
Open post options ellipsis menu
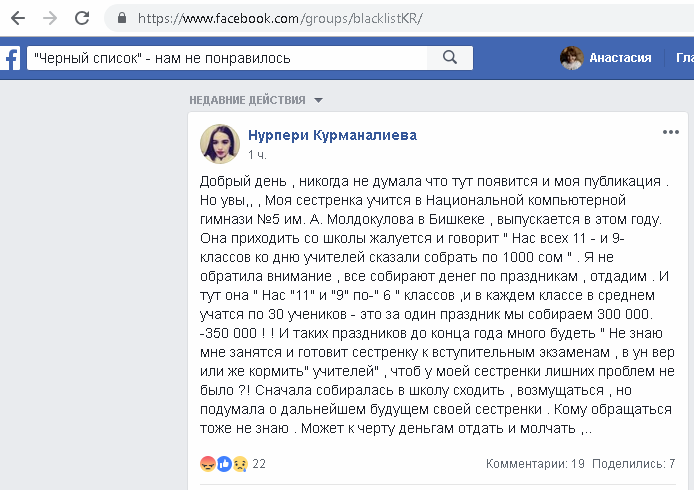tap(670, 131)
